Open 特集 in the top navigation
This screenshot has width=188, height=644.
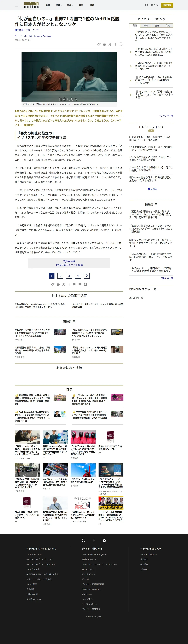pyautogui.click(x=81, y=5)
